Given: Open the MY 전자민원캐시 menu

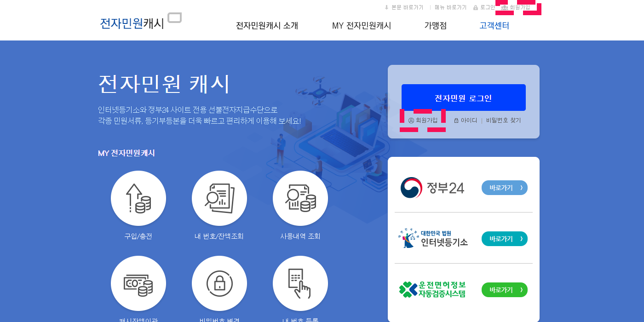Looking at the screenshot, I should [362, 26].
